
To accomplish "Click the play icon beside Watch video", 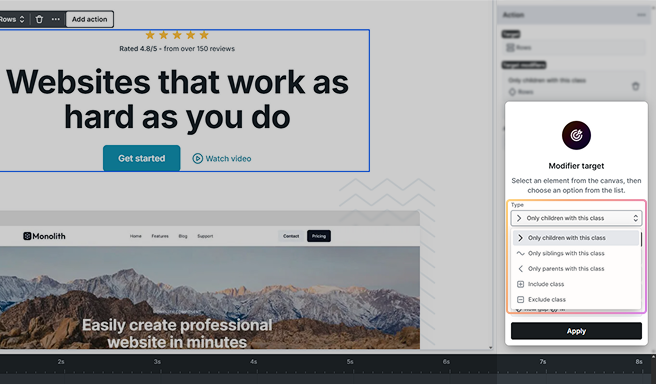I will coord(197,159).
